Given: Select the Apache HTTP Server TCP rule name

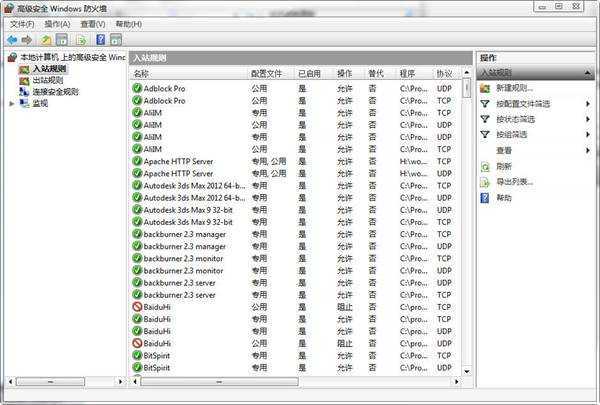Looking at the screenshot, I should click(x=178, y=161).
